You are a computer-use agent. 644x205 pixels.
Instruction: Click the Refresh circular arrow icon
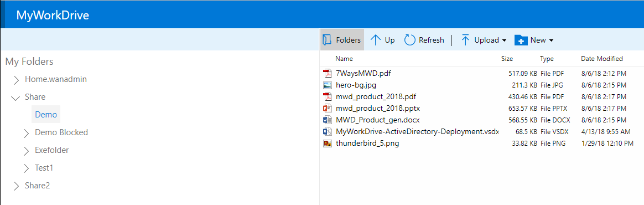(410, 40)
